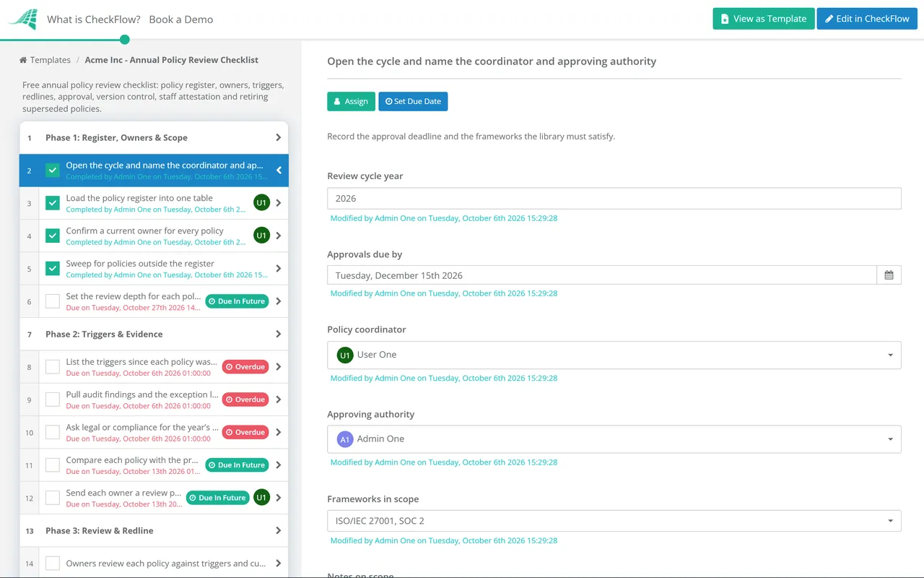Click Due In Future badge on Send each owner row
Screen dimensions: 924x578
pyautogui.click(x=217, y=498)
